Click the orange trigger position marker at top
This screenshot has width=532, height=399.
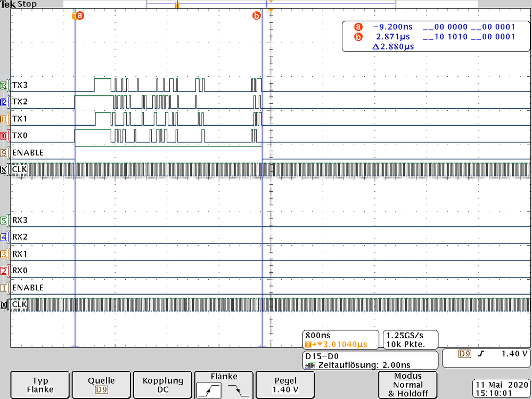point(271,9)
